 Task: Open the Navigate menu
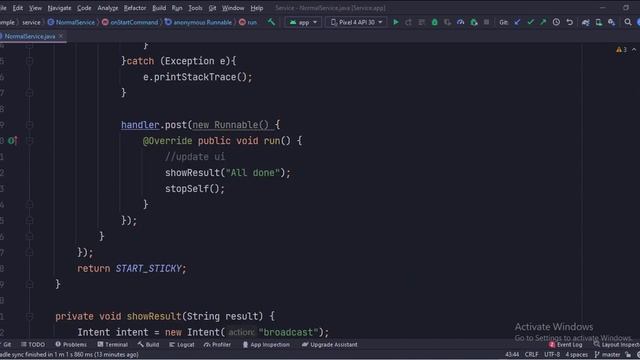click(x=59, y=8)
